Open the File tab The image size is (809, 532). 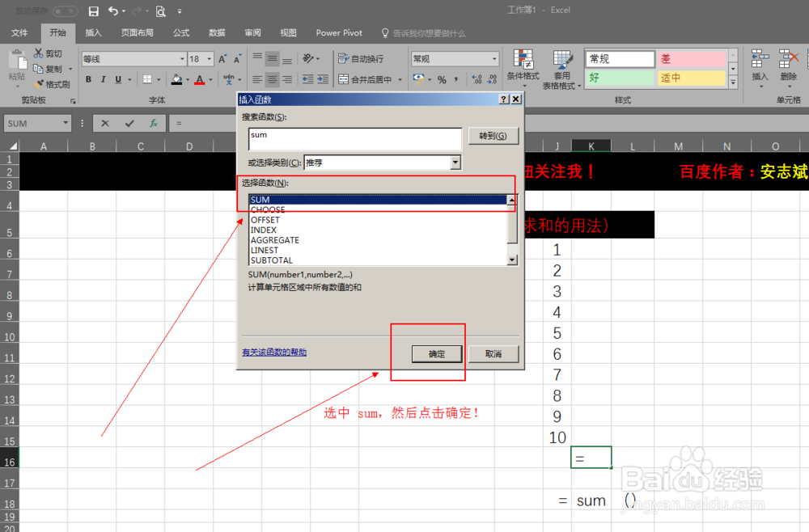(x=19, y=32)
